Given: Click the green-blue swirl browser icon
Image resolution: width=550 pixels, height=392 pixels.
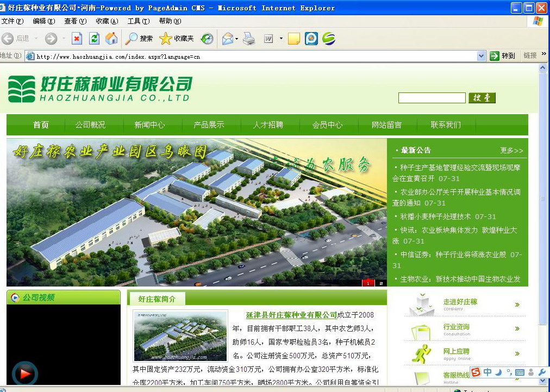Looking at the screenshot, I should coord(329,39).
